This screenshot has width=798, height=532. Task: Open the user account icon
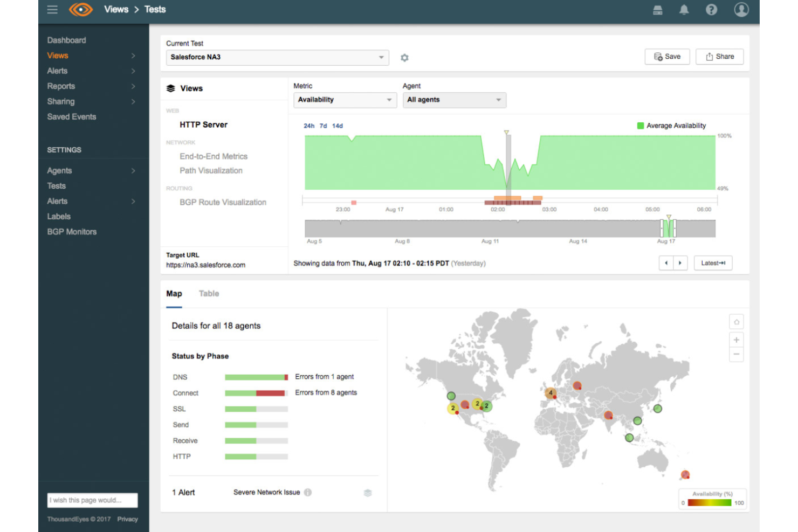click(741, 9)
